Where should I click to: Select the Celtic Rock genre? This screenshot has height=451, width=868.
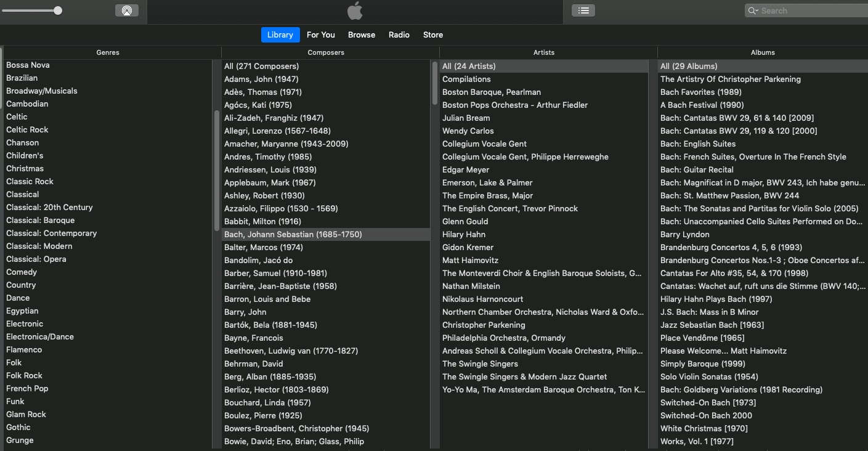(x=27, y=129)
